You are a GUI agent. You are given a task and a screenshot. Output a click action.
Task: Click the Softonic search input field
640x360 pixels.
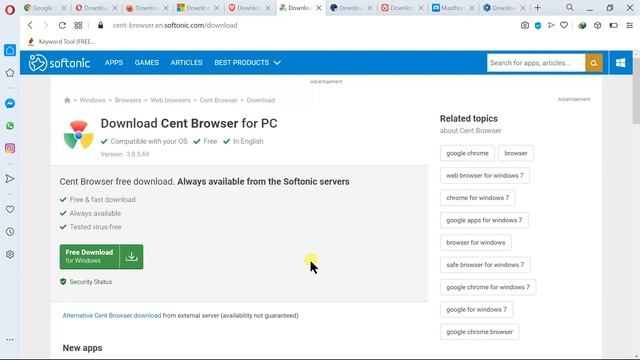click(x=536, y=63)
